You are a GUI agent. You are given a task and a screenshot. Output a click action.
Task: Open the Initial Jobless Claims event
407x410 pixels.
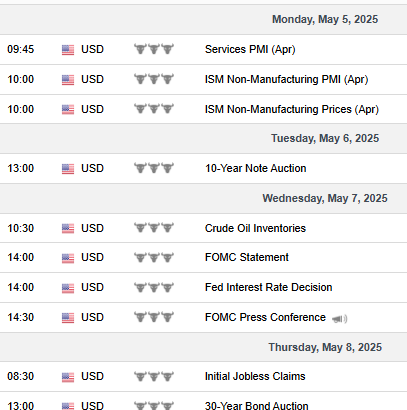[x=255, y=376]
